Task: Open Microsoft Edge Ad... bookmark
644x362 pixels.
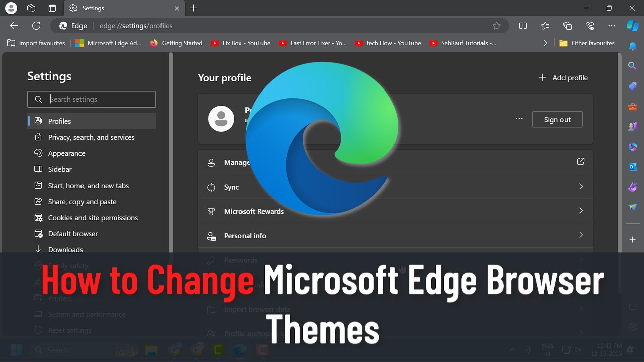Action: tap(108, 43)
